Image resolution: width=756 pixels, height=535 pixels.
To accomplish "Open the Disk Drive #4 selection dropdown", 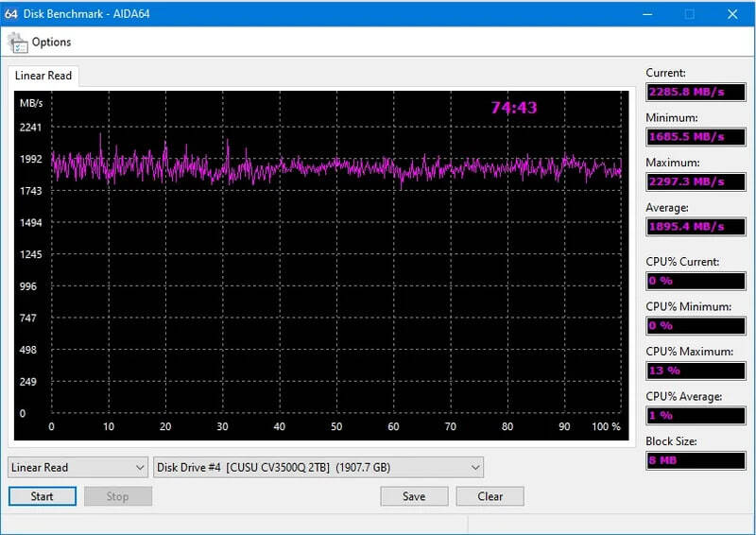I will pyautogui.click(x=318, y=467).
